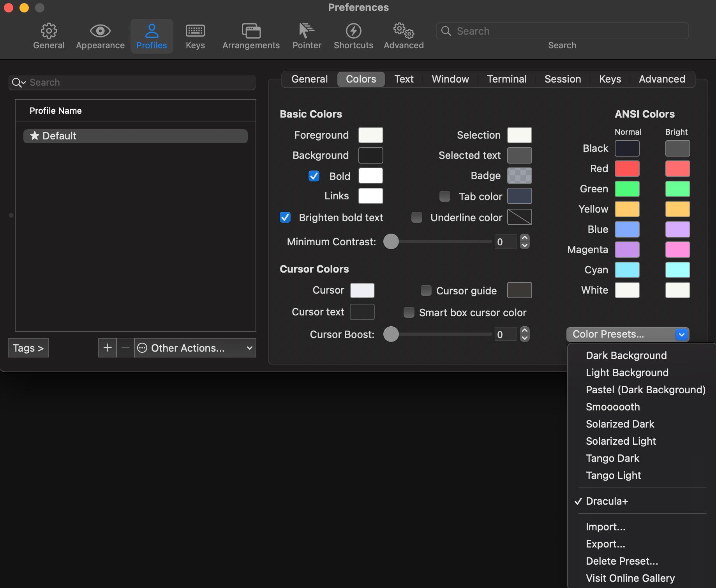Switch to the Keys profile tab
The height and width of the screenshot is (588, 716).
click(x=610, y=79)
